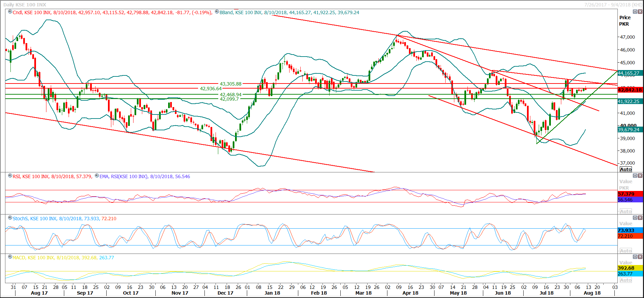Maximize the RSI pane
The width and height of the screenshot is (644, 298).
click(635, 176)
